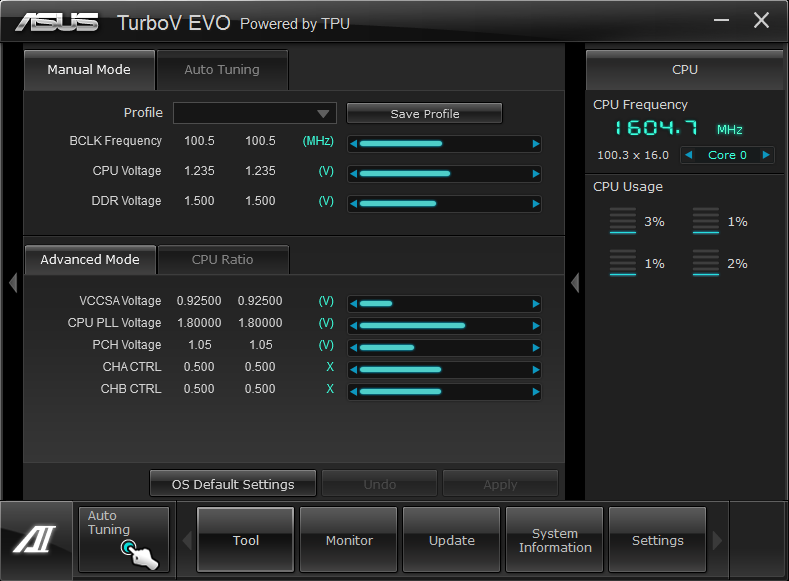
Task: Decrease BCLK Frequency with left arrow
Action: point(353,144)
